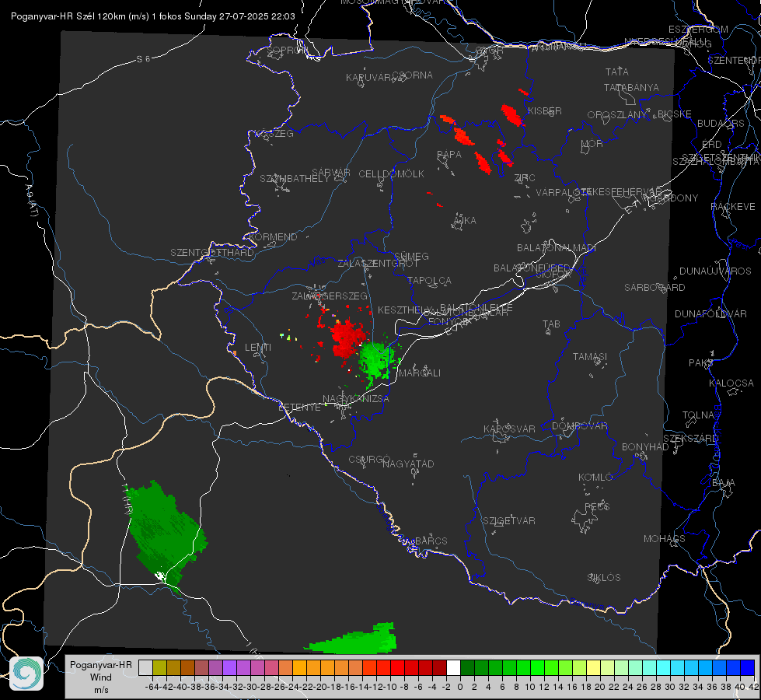Click the TOLNA city label
761x700 pixels.
tap(699, 415)
